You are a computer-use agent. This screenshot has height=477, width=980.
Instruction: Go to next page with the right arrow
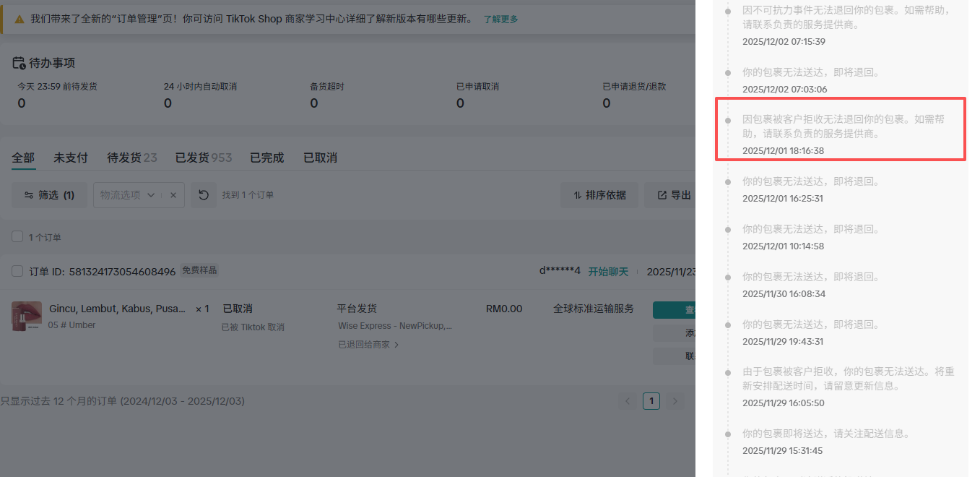[674, 400]
